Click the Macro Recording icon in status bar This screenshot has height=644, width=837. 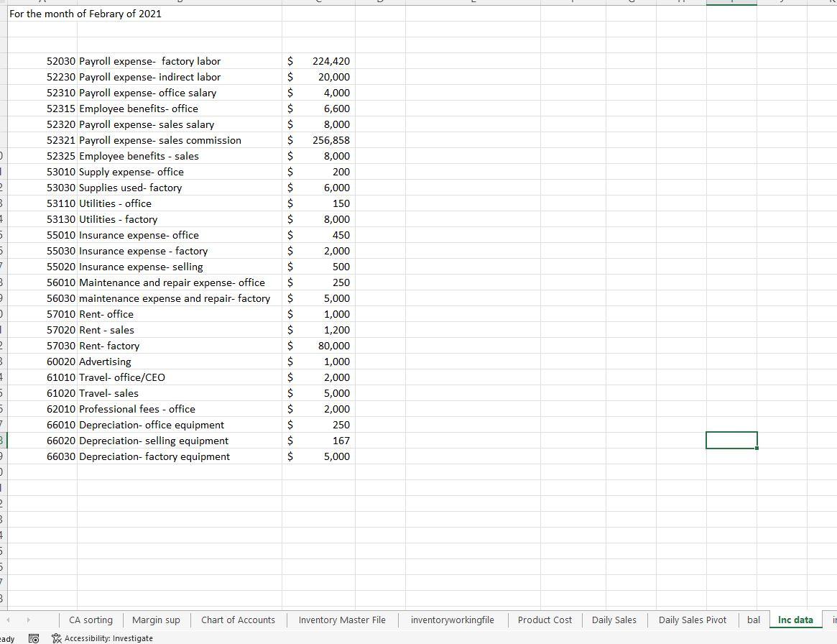[34, 638]
